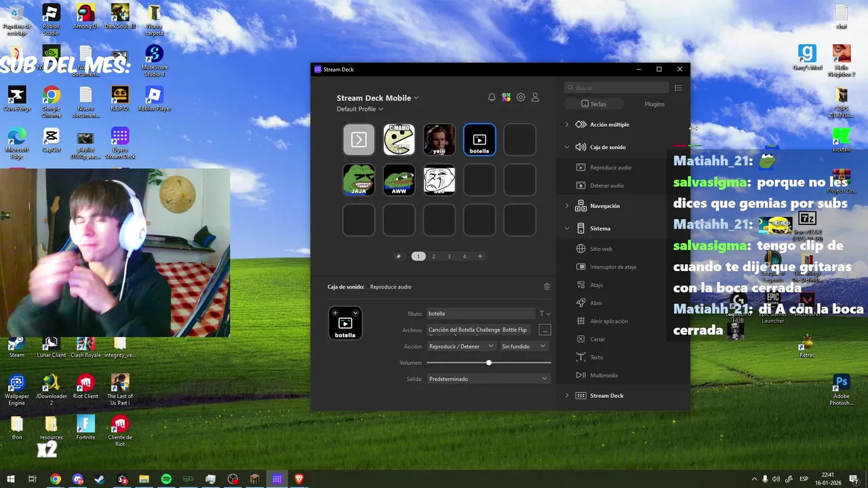
Task: Go to page 3
Action: (449, 256)
